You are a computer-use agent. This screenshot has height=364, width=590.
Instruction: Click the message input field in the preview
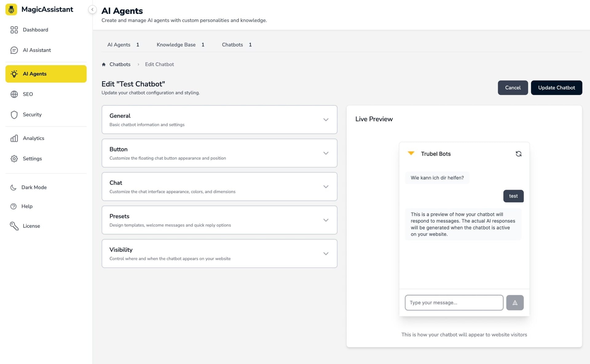[454, 303]
